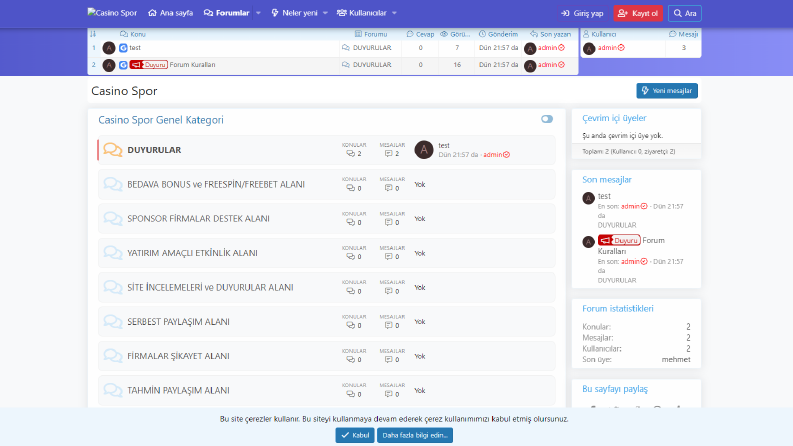This screenshot has width=793, height=446.
Task: Open the test topic in the table
Action: click(x=135, y=48)
